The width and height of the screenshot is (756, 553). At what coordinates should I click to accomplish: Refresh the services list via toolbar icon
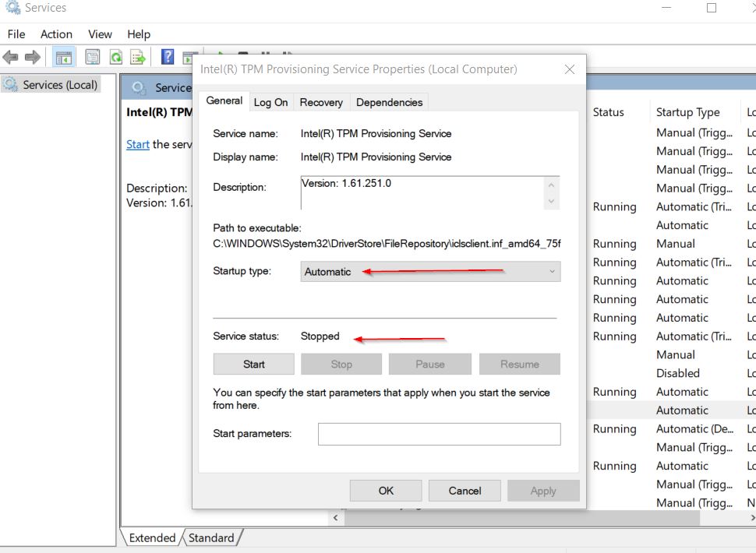115,58
